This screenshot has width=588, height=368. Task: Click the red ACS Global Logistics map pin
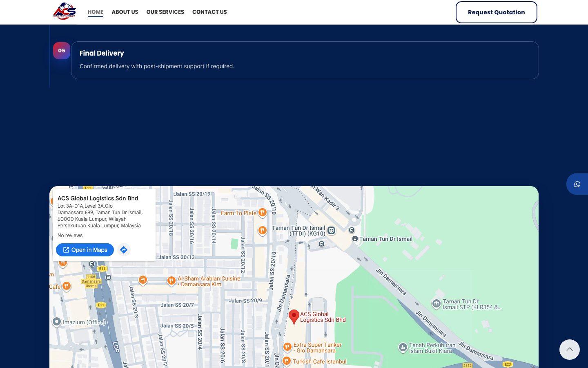[x=294, y=317]
